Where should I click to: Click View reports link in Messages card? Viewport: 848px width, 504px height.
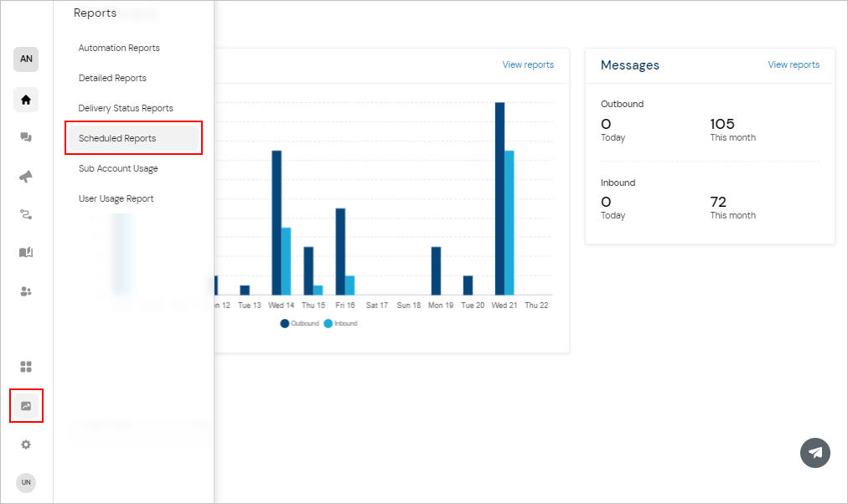click(x=794, y=64)
